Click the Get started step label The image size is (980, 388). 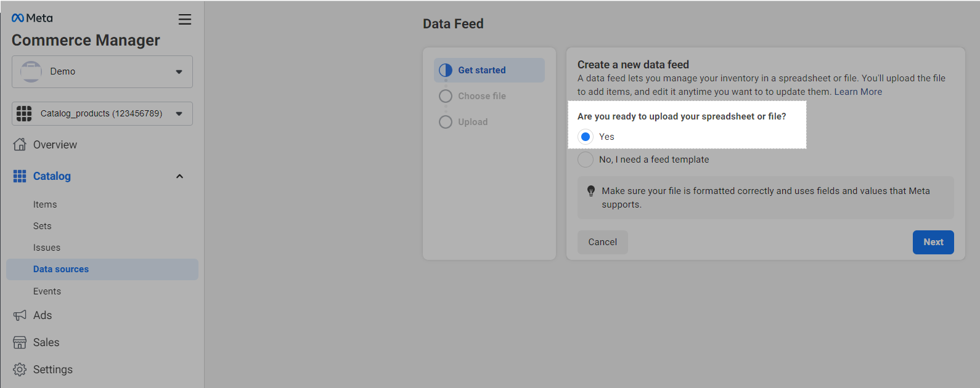(x=482, y=70)
